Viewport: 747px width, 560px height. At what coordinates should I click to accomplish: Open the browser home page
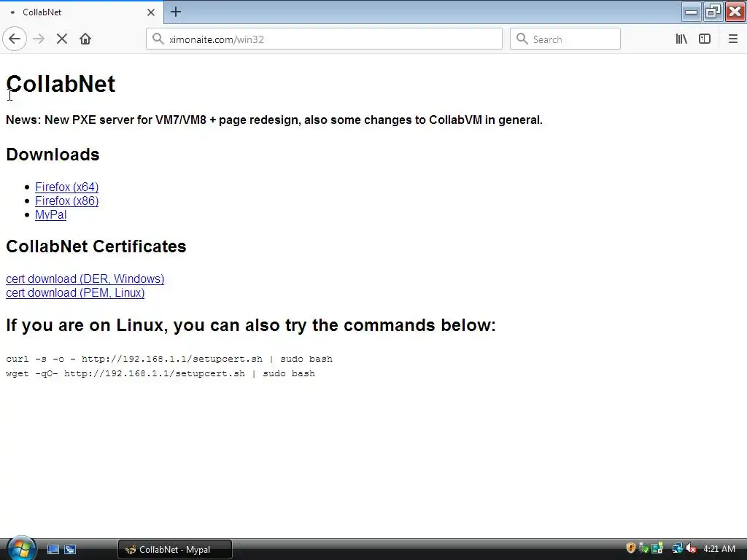click(85, 39)
